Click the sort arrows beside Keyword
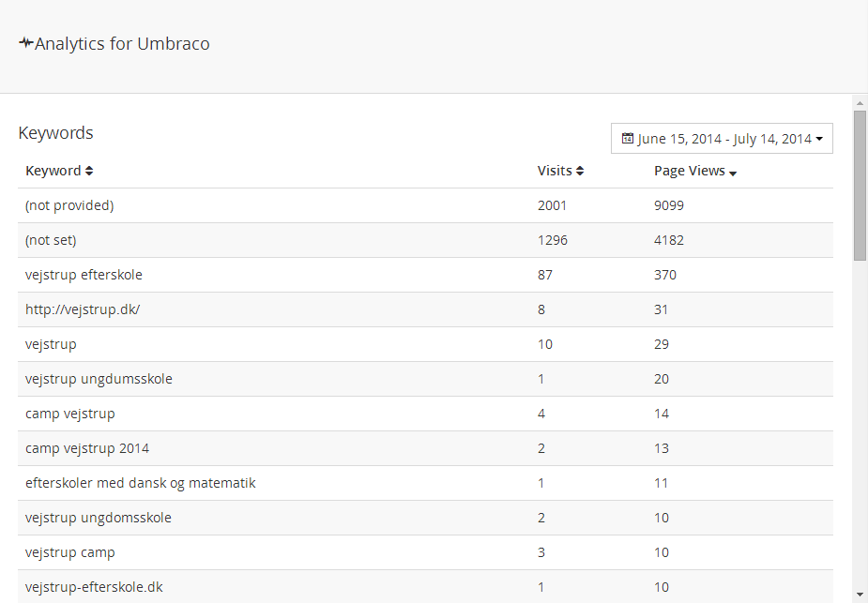This screenshot has width=868, height=603. [89, 172]
